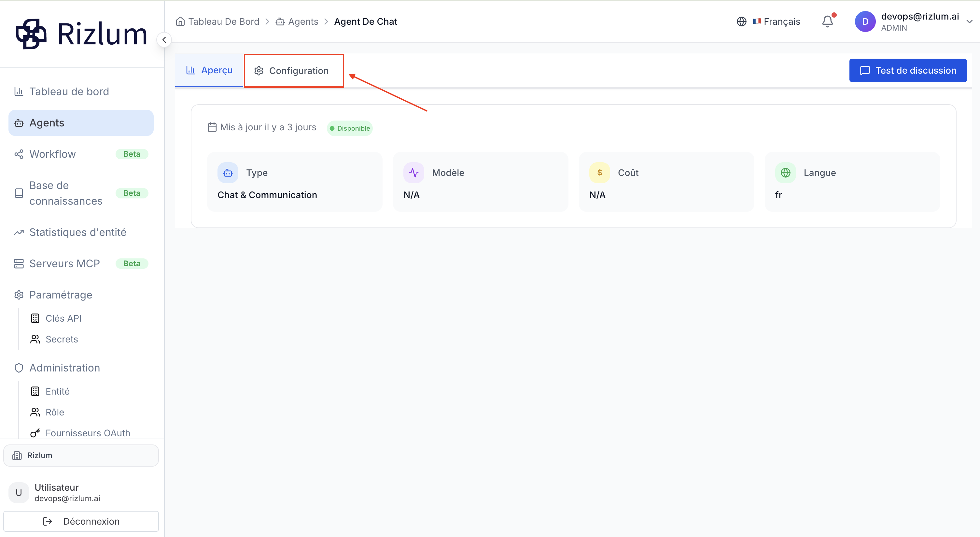980x537 pixels.
Task: Click the users icon beside Rôle
Action: [x=35, y=413]
